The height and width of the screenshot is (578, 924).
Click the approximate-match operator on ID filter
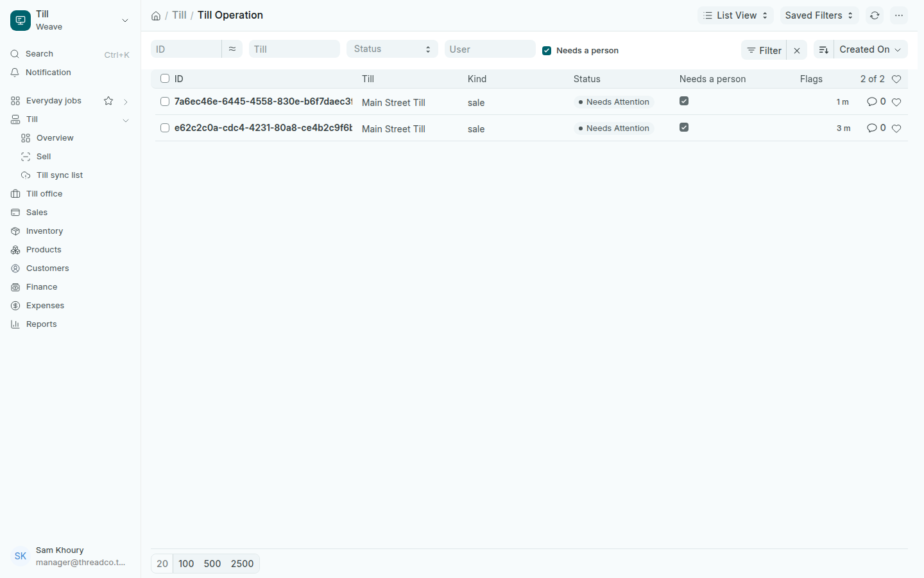point(232,49)
